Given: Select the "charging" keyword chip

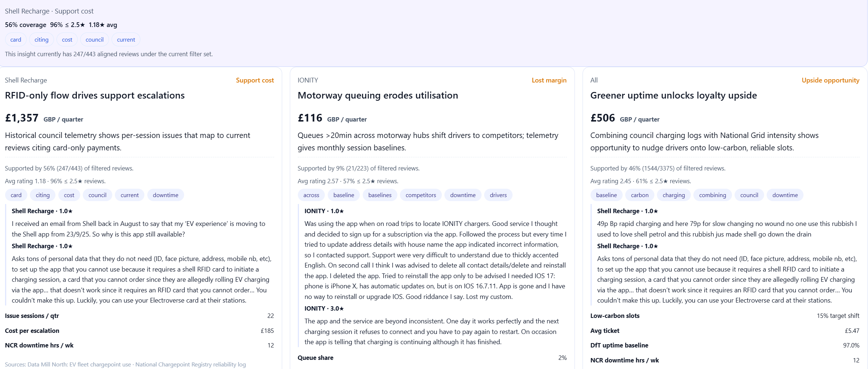Looking at the screenshot, I should click(673, 195).
